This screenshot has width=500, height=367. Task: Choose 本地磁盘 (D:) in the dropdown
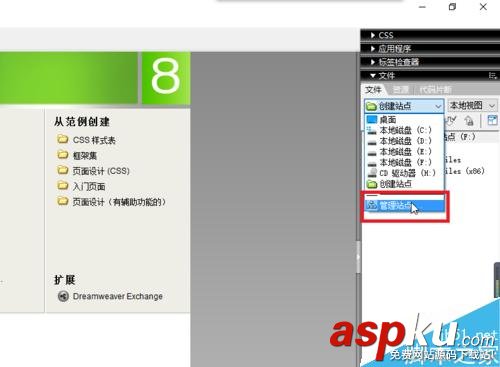point(404,141)
